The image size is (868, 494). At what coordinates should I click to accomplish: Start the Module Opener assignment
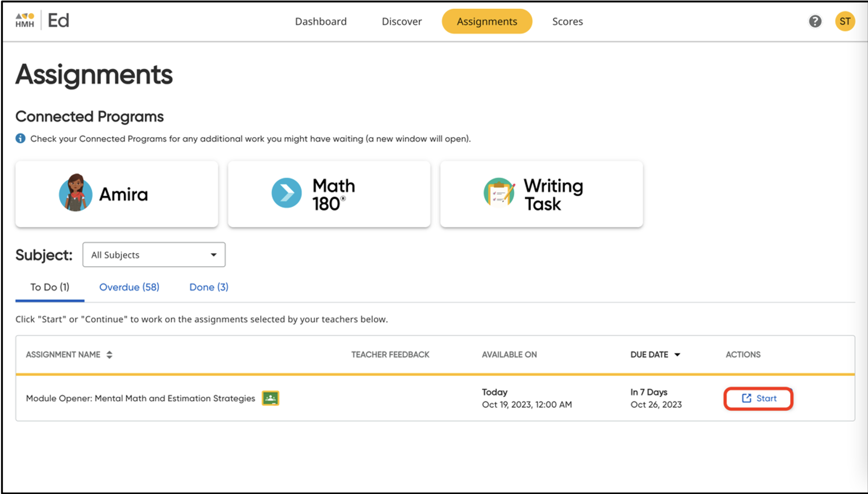point(759,399)
